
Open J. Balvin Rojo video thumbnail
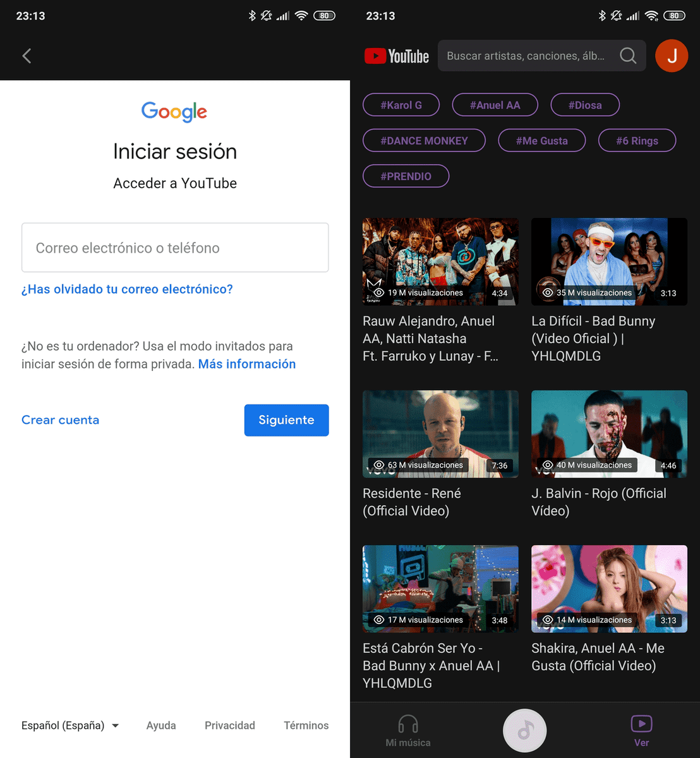[609, 434]
